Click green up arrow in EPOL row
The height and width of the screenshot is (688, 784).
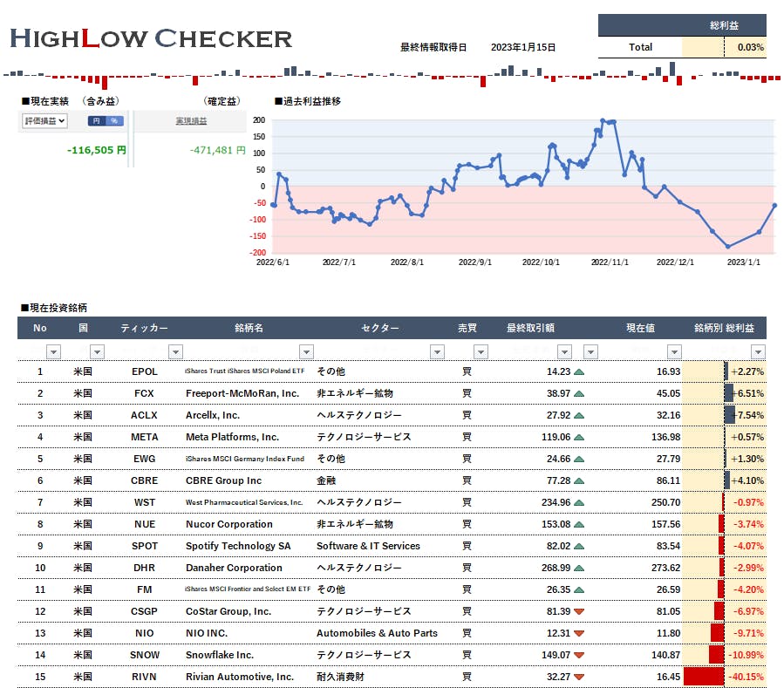pyautogui.click(x=579, y=371)
